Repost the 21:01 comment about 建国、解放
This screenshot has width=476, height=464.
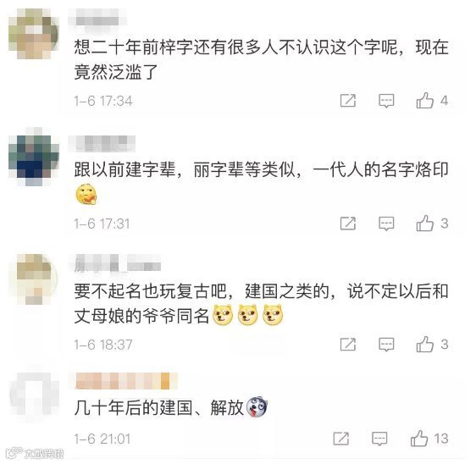(341, 439)
